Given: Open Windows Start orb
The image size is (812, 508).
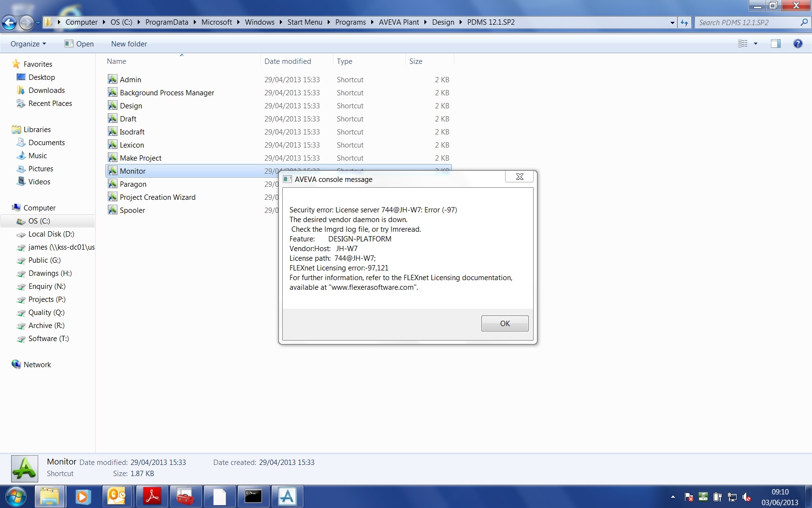Looking at the screenshot, I should (x=16, y=496).
